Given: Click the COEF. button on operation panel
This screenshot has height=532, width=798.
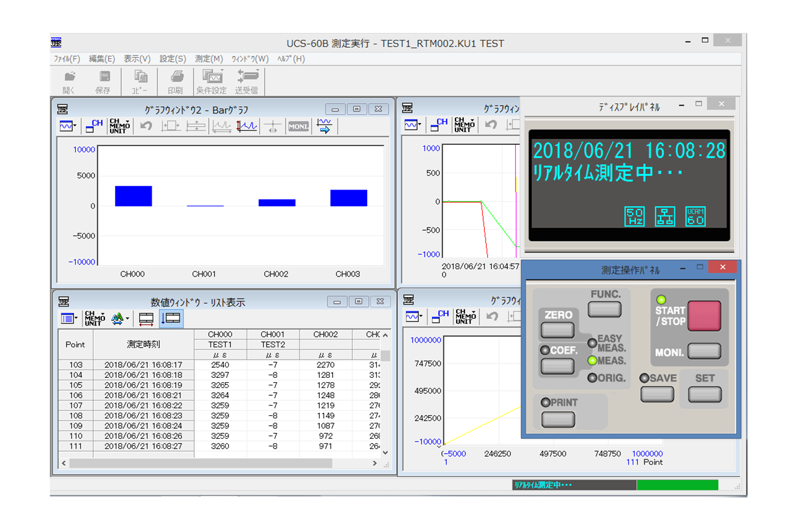Looking at the screenshot, I should [x=558, y=366].
